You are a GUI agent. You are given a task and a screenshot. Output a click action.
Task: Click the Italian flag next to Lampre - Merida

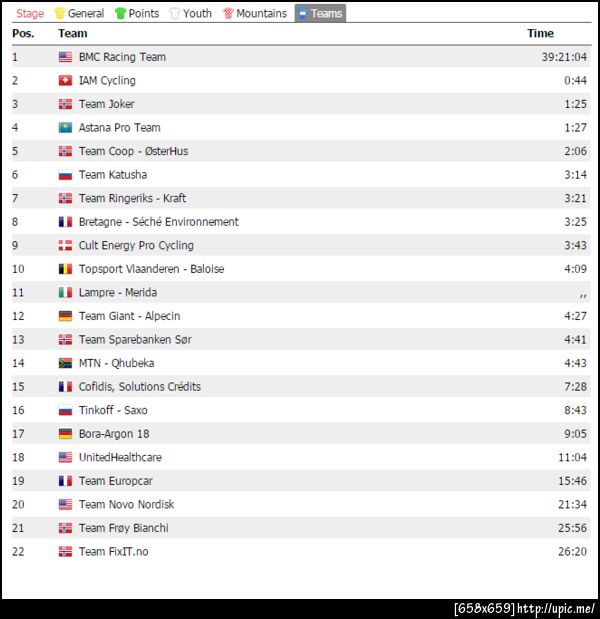click(66, 293)
